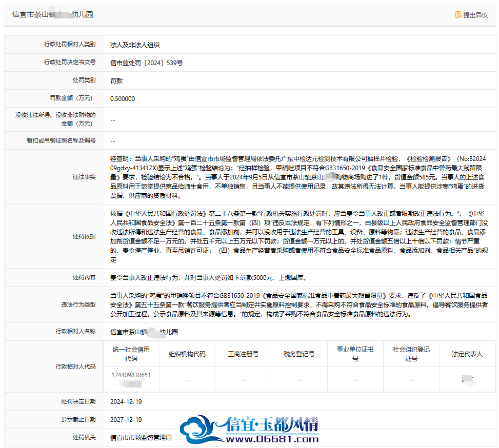Viewport: 499px width, 448px height.
Task: Click the 信宜市市场监督管理局 authority text
Action: pyautogui.click(x=141, y=438)
